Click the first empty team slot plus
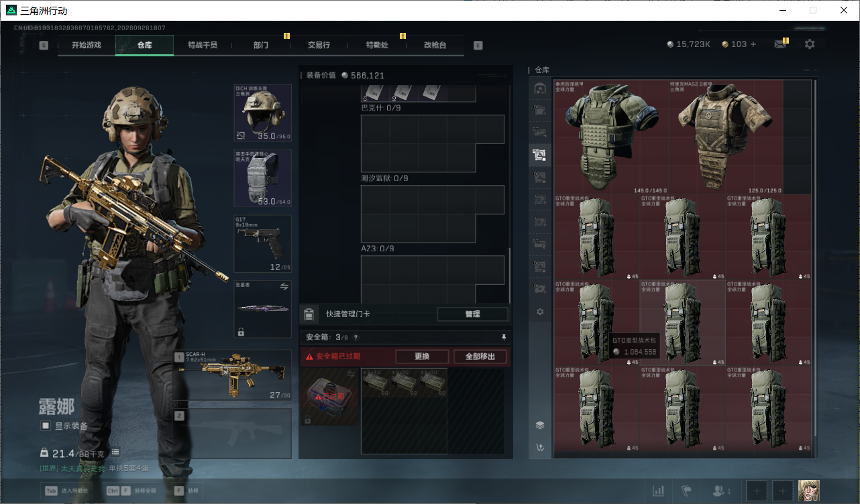This screenshot has height=504, width=860. pyautogui.click(x=757, y=491)
